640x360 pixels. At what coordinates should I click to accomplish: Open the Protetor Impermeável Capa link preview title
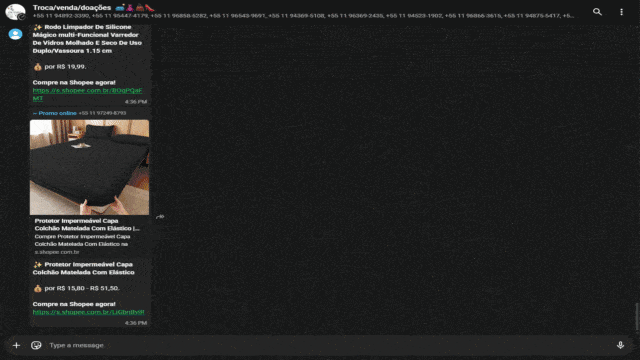pyautogui.click(x=87, y=224)
